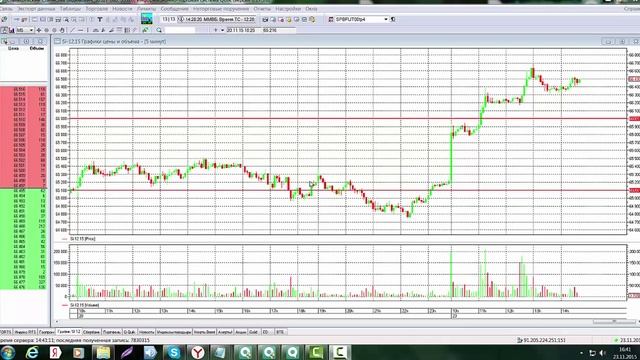
Task: Select the vertical line drawing tool
Action: [88, 30]
